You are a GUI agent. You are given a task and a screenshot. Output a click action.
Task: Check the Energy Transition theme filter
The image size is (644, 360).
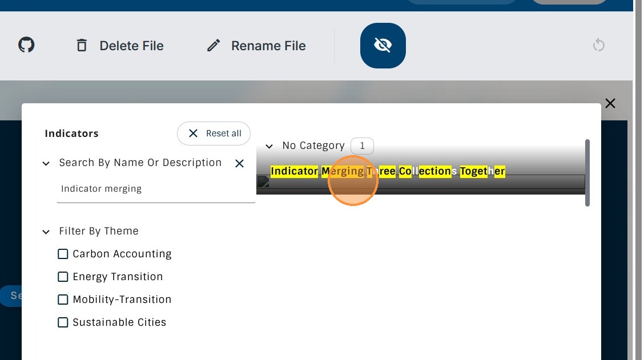click(63, 277)
